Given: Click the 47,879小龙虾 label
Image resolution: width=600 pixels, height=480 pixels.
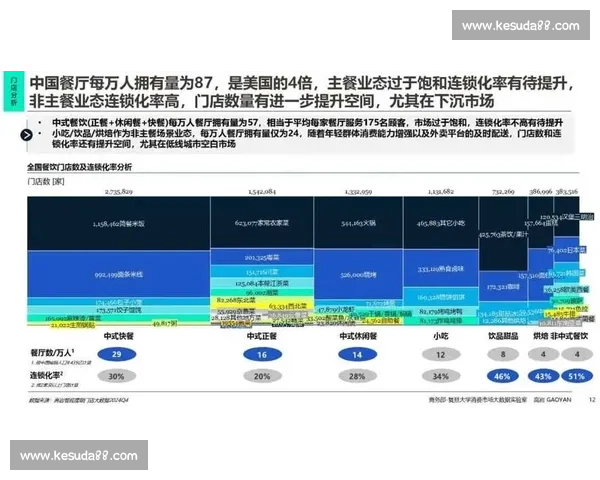Looking at the screenshot, I should pos(336,309).
